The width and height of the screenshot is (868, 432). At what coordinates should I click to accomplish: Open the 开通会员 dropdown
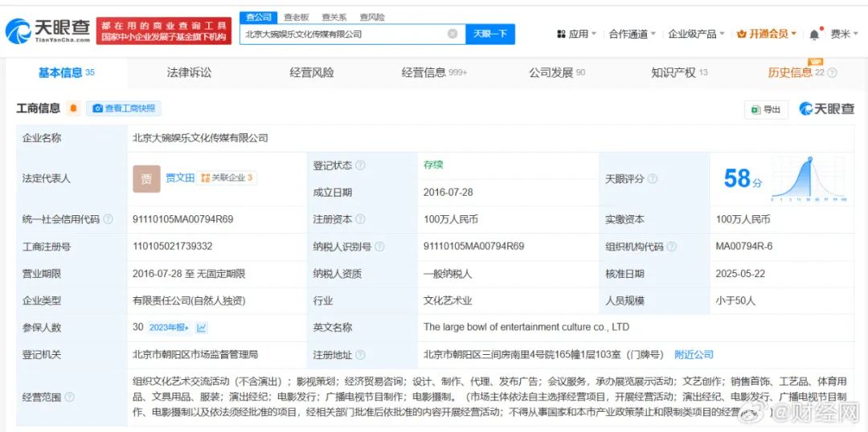(x=768, y=35)
